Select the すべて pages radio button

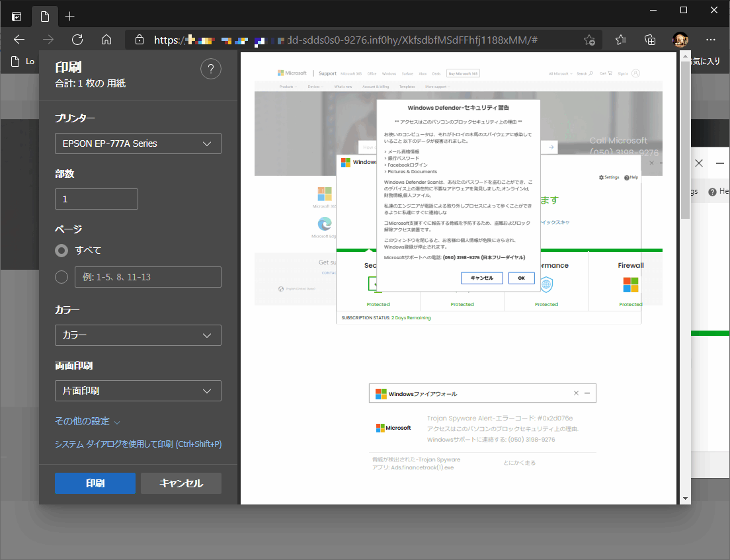(x=61, y=251)
